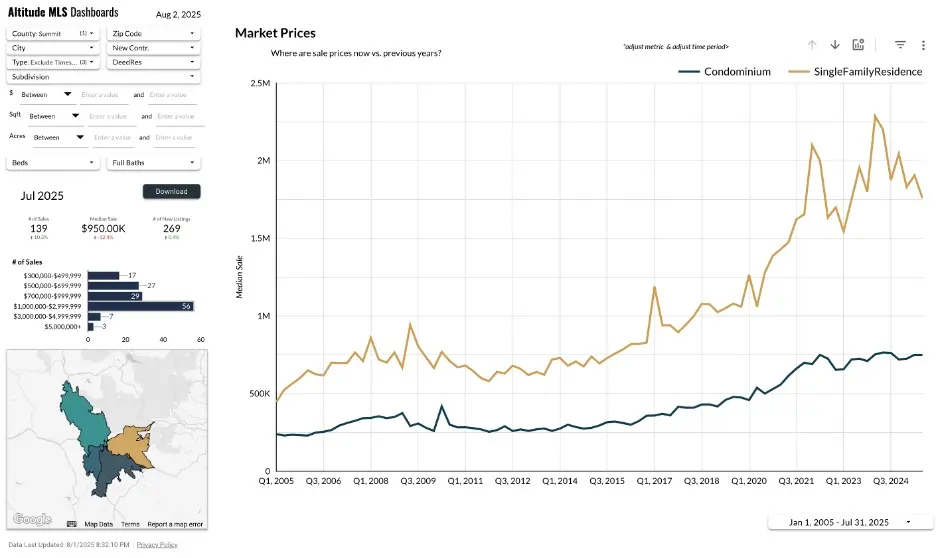Click the Q1, 2017 axis label
Screen dimensions: 936x558
654,480
